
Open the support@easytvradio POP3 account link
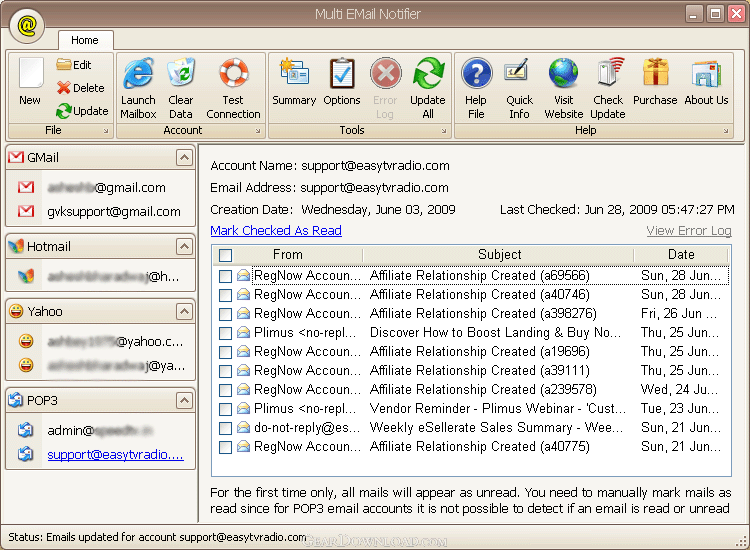point(115,454)
